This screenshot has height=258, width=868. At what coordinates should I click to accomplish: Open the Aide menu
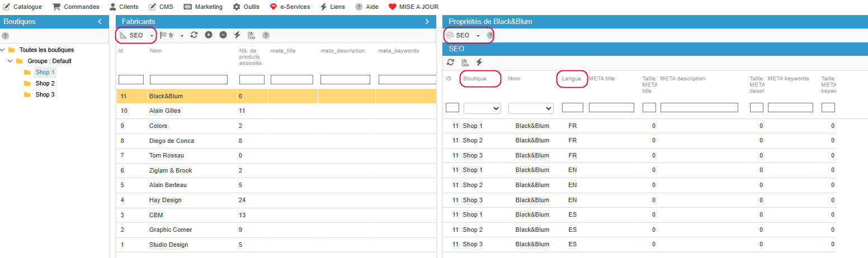point(367,7)
